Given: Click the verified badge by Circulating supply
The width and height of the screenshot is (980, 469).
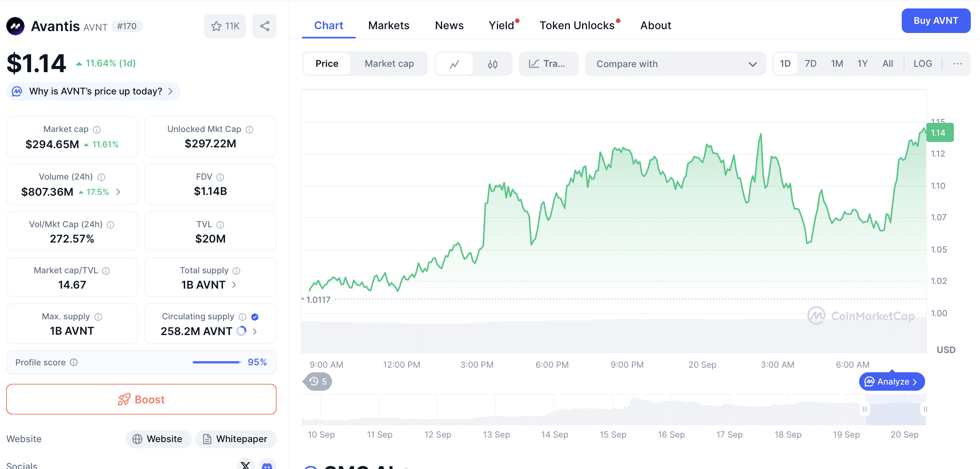Looking at the screenshot, I should 255,317.
